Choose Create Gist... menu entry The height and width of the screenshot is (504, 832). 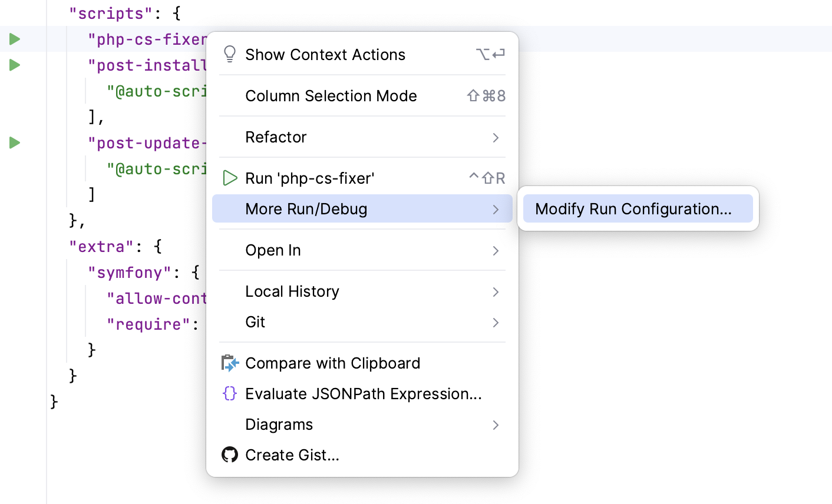[362, 455]
